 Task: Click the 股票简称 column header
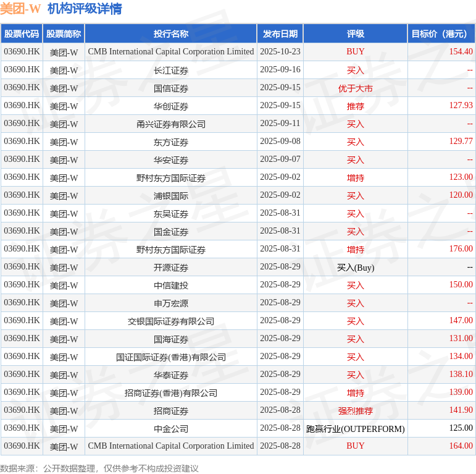pos(64,34)
